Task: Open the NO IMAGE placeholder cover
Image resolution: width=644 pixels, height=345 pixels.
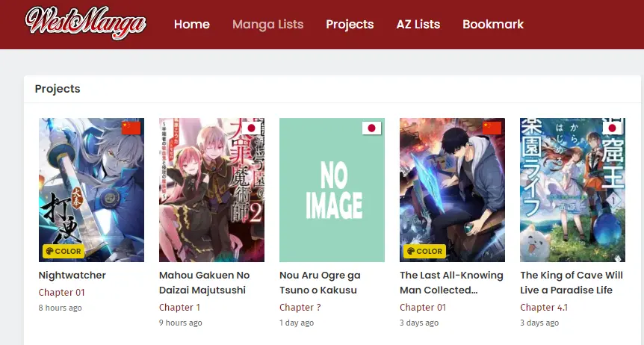Action: 332,190
